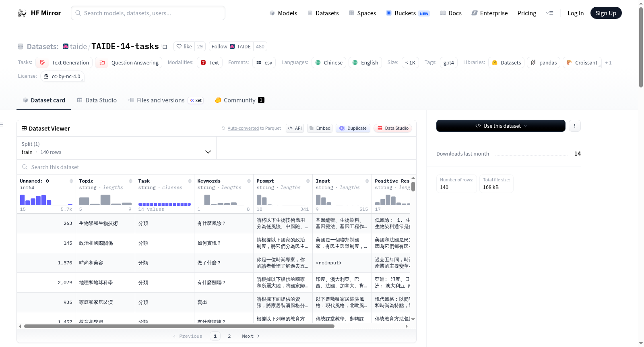The image size is (644, 347).
Task: Sort the Unnamed: 0 column
Action: tap(71, 181)
